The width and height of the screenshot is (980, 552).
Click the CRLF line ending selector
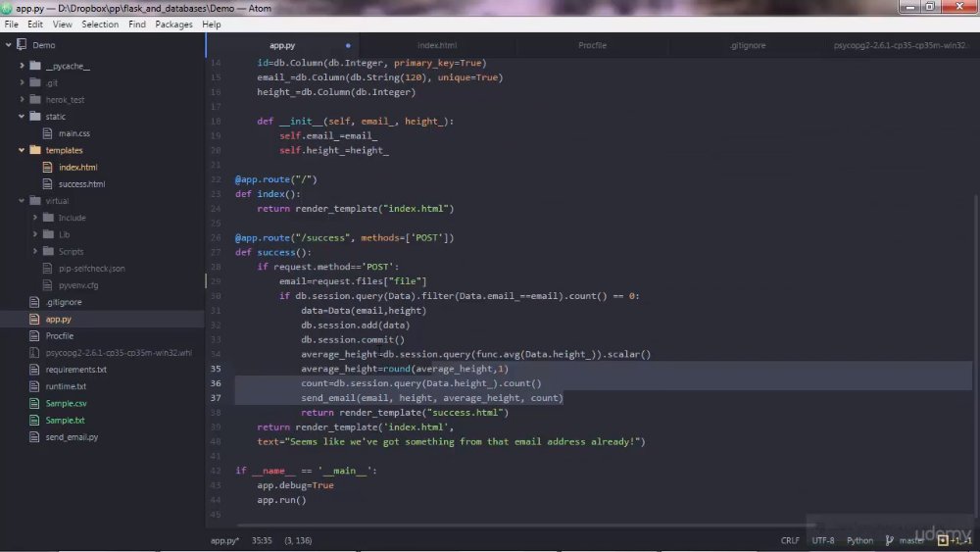tap(790, 540)
